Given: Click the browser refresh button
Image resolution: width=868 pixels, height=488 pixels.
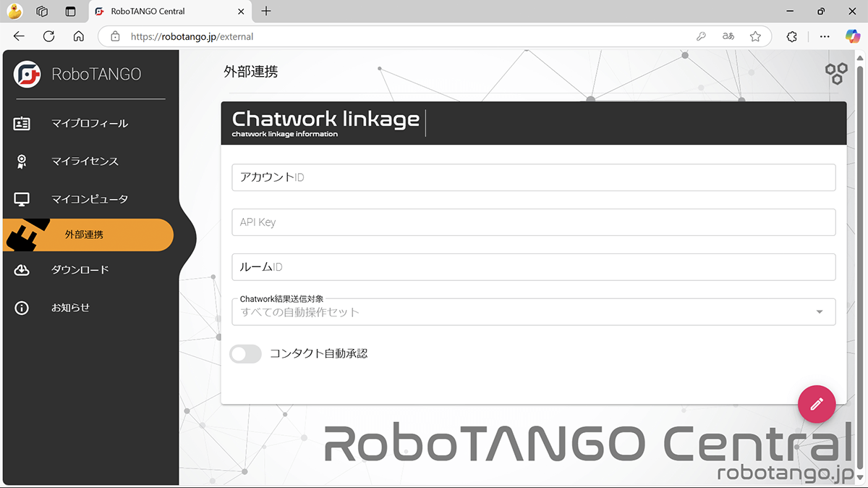Looking at the screenshot, I should coord(48,36).
